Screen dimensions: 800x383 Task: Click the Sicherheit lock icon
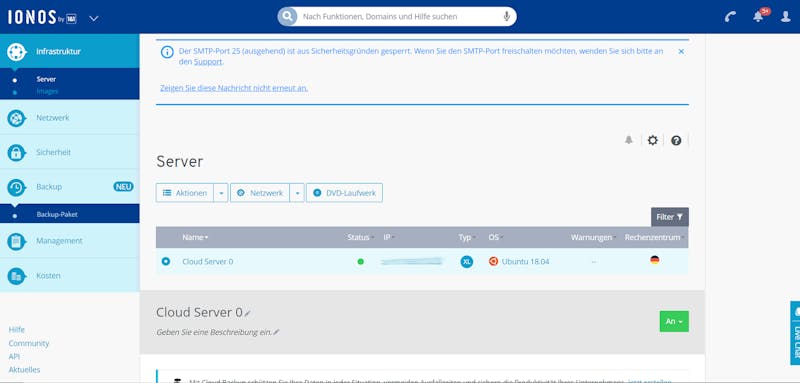click(16, 152)
